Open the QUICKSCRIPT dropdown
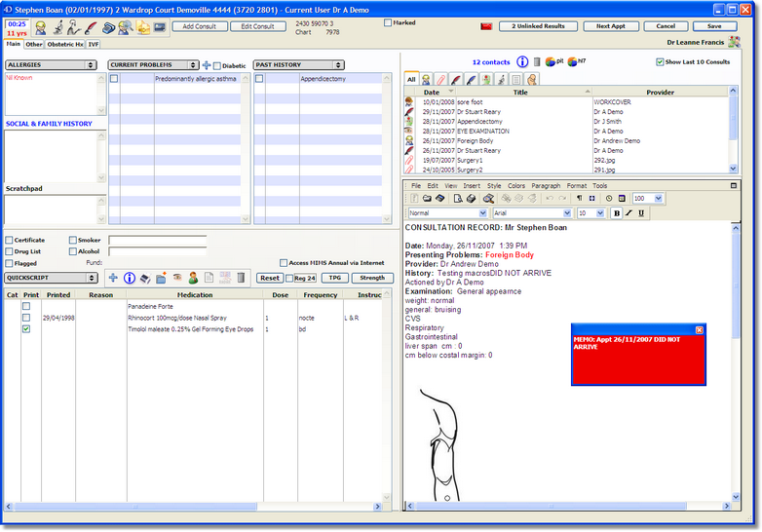The image size is (762, 532). click(x=51, y=278)
